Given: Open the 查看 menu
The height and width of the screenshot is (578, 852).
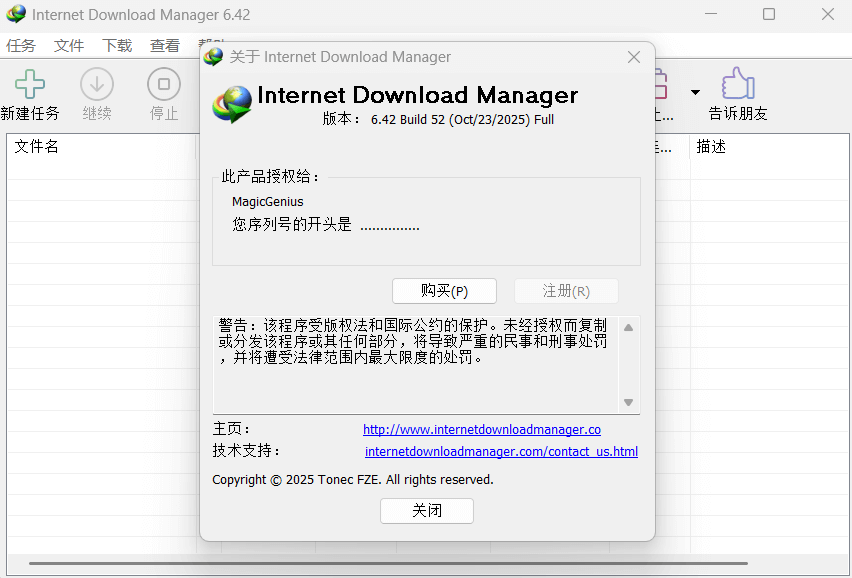Looking at the screenshot, I should pyautogui.click(x=165, y=46).
